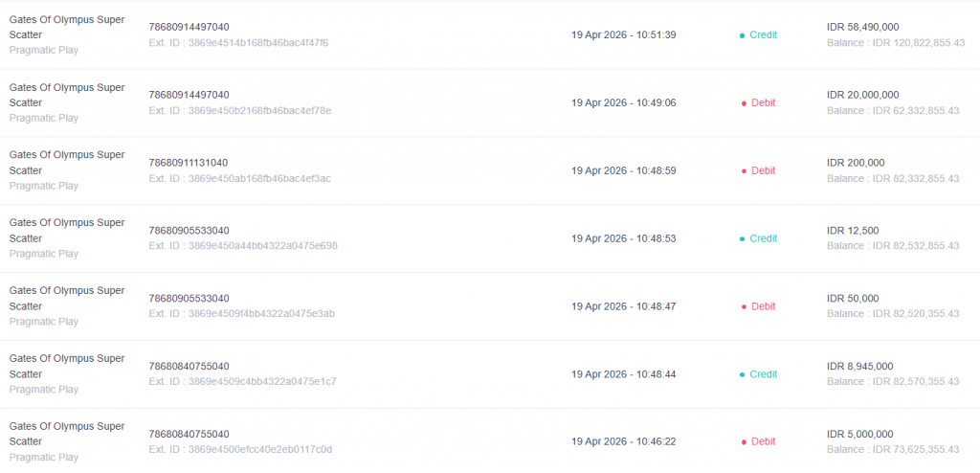Click the Credit label for IDR 8,945,000
This screenshot has height=473, width=980.
click(763, 374)
